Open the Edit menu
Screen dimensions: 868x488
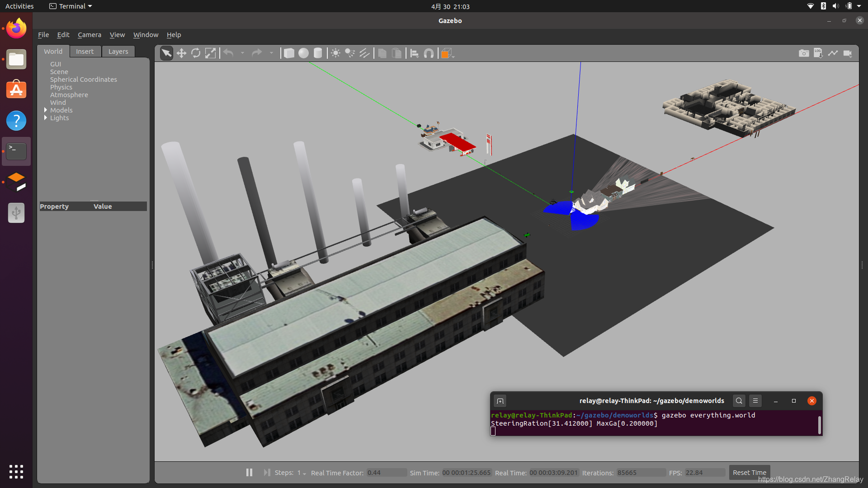tap(63, 35)
